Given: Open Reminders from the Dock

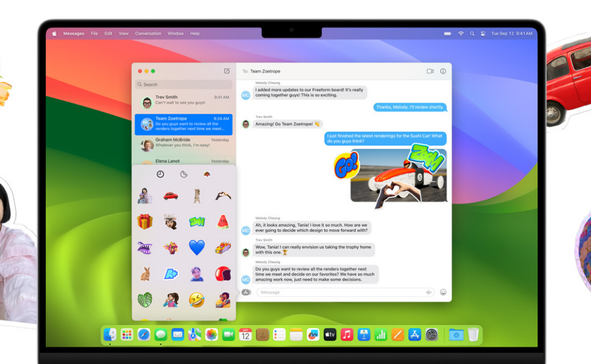Looking at the screenshot, I should coord(279,334).
